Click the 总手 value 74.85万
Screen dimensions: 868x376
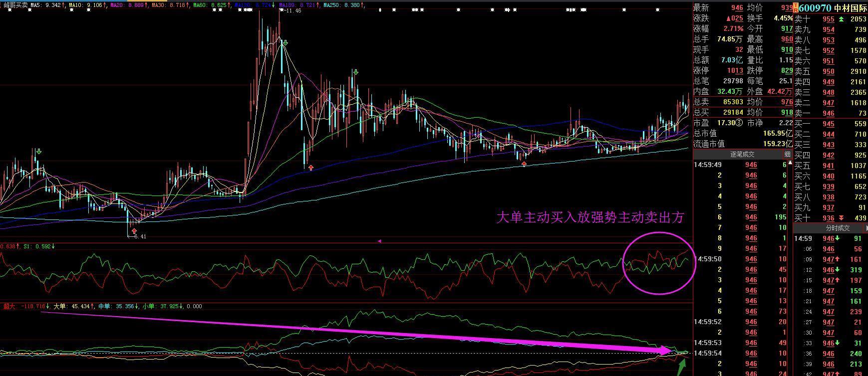730,39
